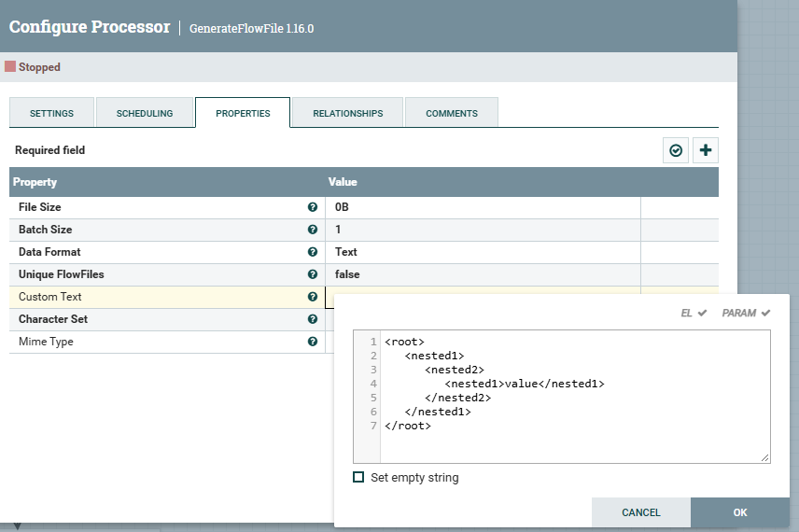Open the Comments tab
This screenshot has width=799, height=532.
pos(452,113)
